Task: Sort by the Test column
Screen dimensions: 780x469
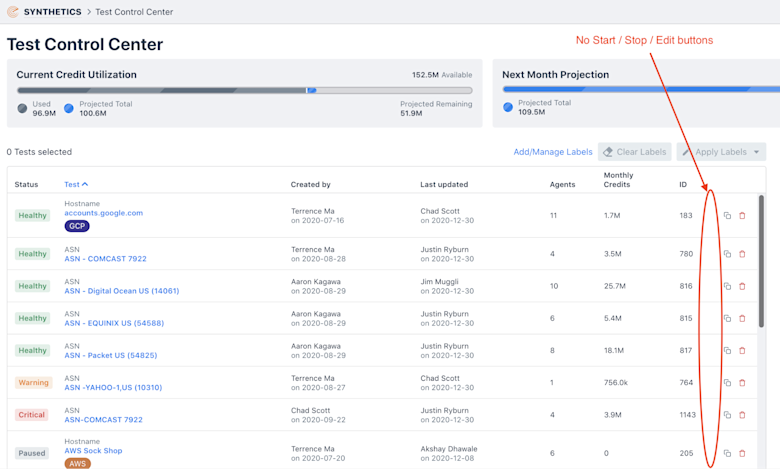Action: [76, 184]
